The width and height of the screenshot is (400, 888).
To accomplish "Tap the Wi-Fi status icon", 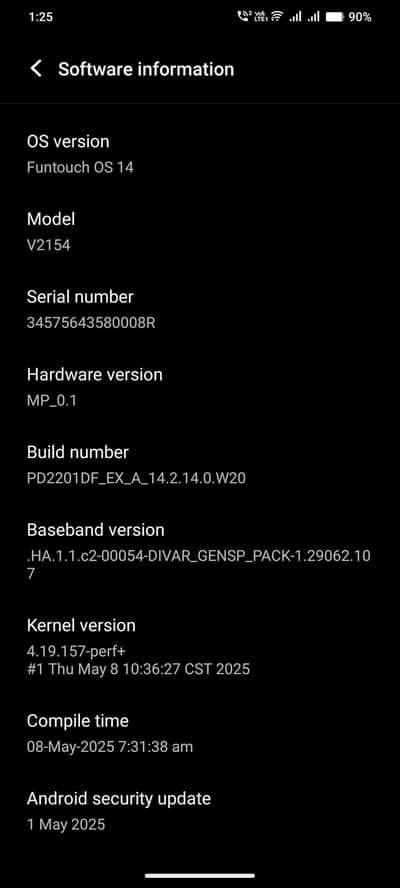I will click(276, 17).
